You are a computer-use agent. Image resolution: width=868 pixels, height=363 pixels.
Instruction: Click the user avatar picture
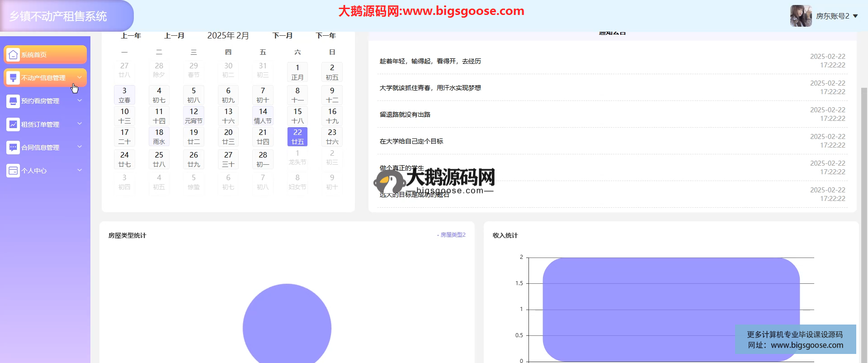(801, 16)
